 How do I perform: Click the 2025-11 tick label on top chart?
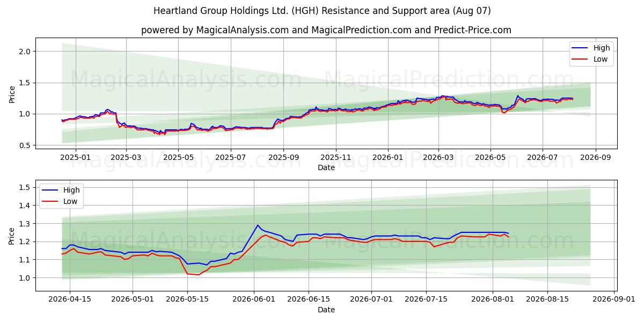click(x=336, y=157)
